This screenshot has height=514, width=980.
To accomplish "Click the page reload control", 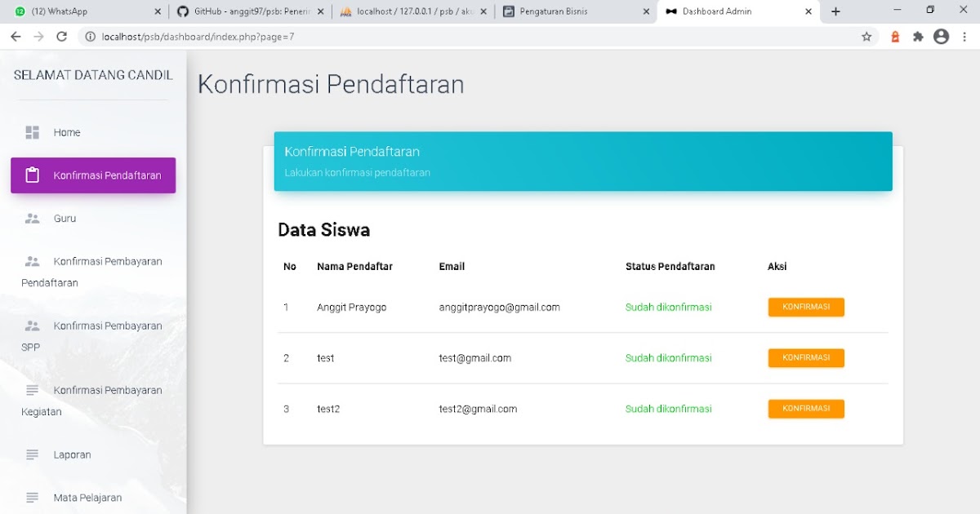I will point(63,37).
